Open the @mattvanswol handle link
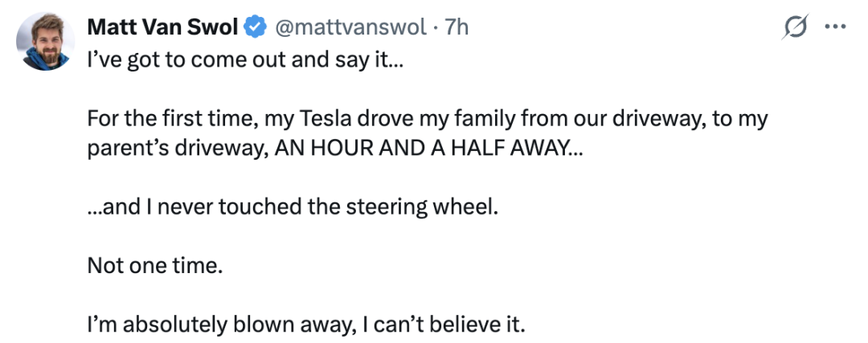 (351, 27)
